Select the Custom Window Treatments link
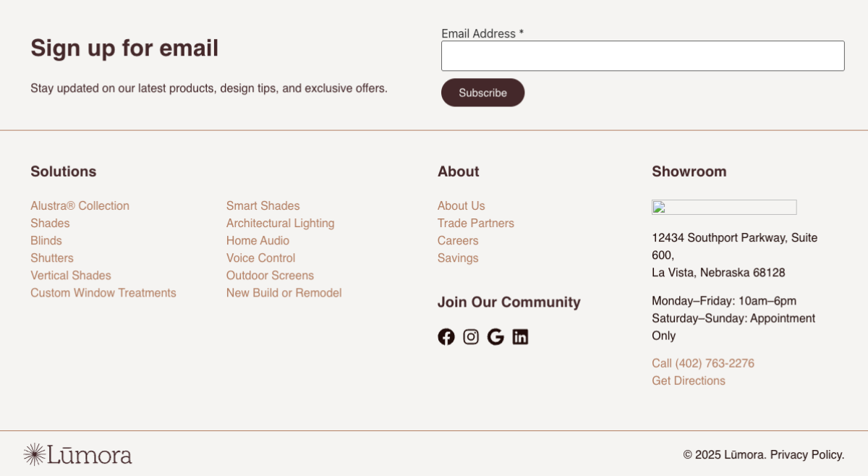Screen dimensions: 868x476 point(103,293)
